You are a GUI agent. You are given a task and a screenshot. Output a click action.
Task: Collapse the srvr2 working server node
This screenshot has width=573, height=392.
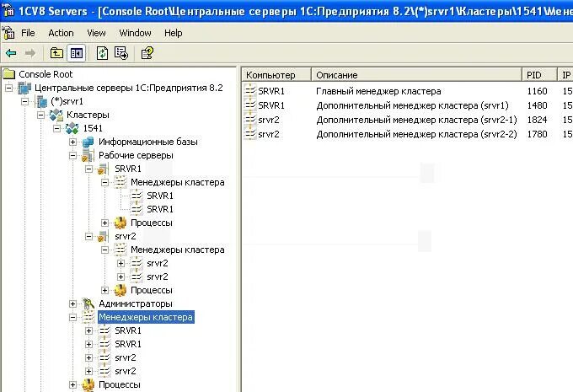point(88,236)
